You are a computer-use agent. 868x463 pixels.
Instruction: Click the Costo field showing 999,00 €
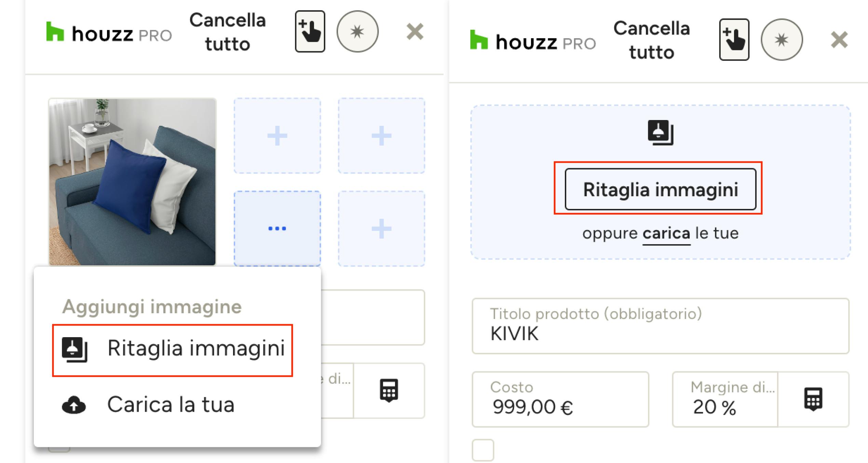[560, 399]
